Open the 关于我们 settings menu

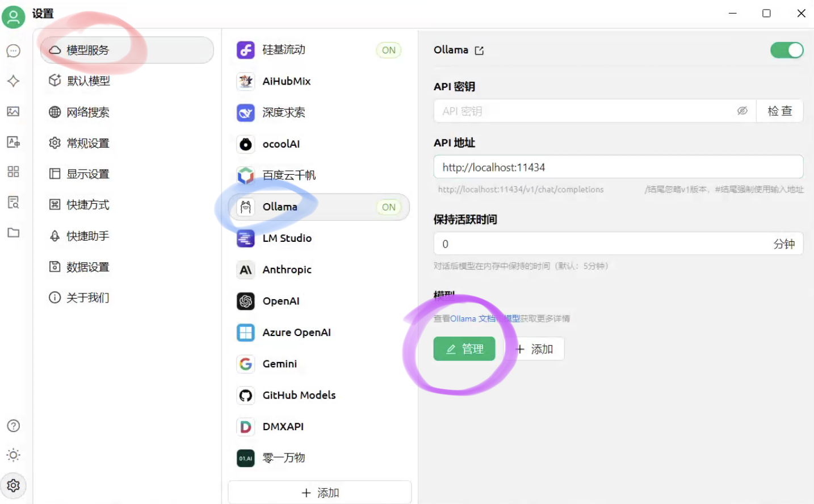(x=127, y=297)
